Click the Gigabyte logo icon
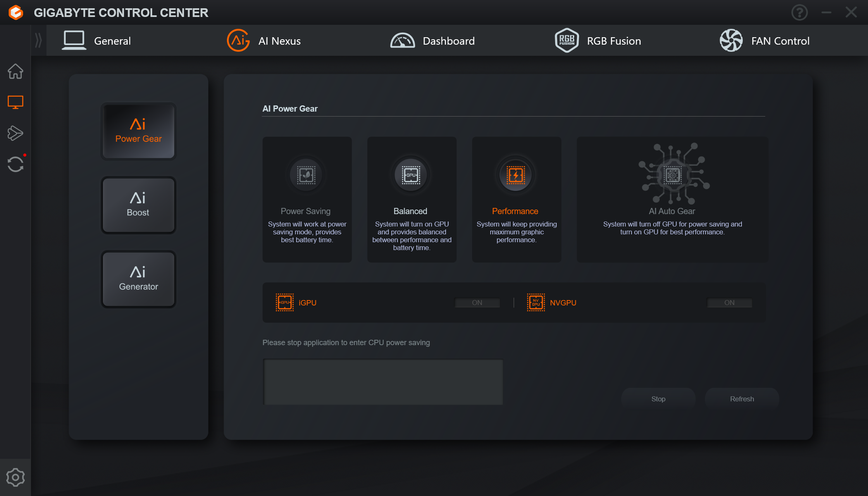The height and width of the screenshot is (496, 868). pyautogui.click(x=16, y=12)
